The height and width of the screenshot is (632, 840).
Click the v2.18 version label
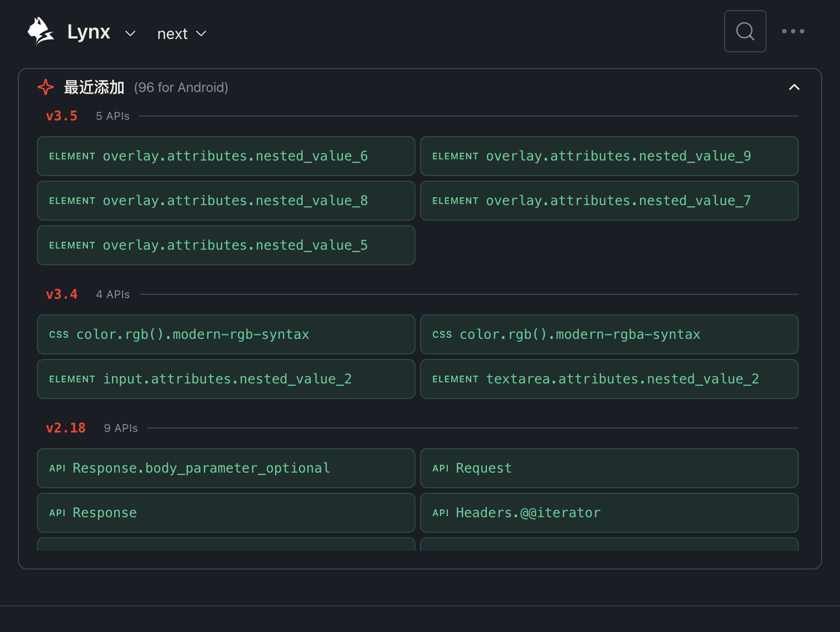point(66,427)
